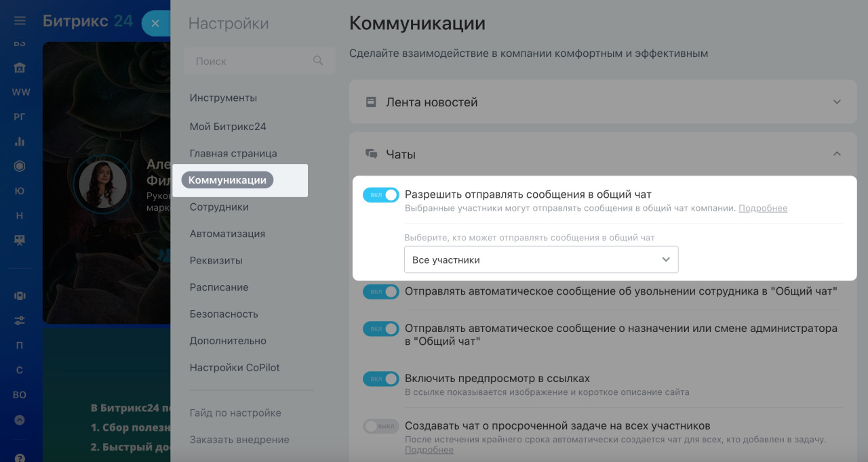Open the help question mark icon at bottom
The height and width of the screenshot is (462, 868).
20,458
